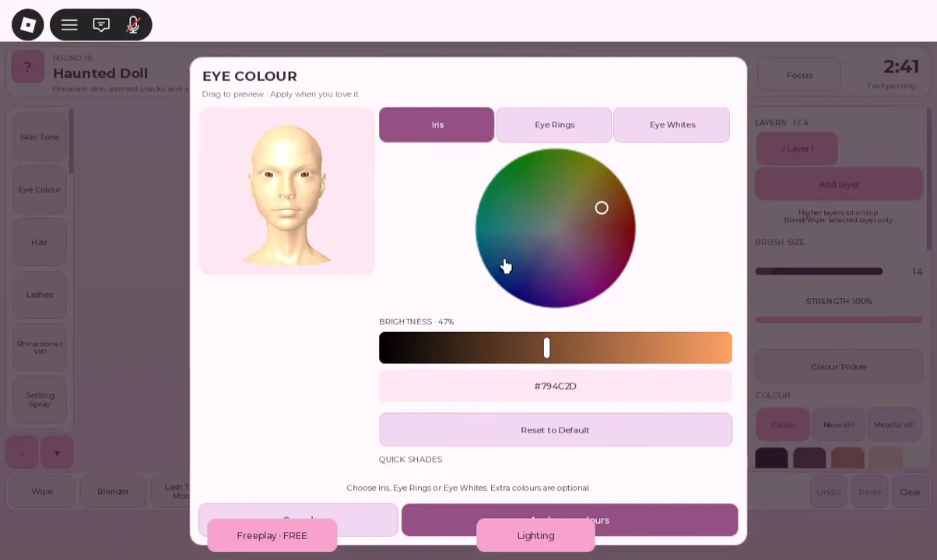Click the doll head preview thumbnail

[x=287, y=191]
